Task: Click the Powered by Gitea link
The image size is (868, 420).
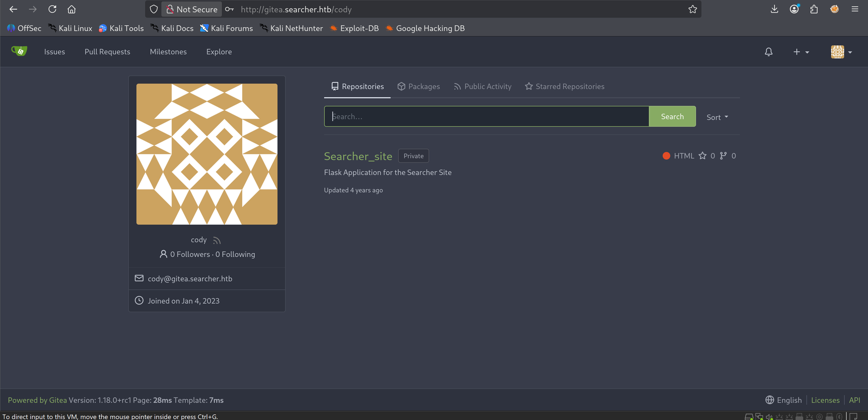Action: (x=37, y=400)
